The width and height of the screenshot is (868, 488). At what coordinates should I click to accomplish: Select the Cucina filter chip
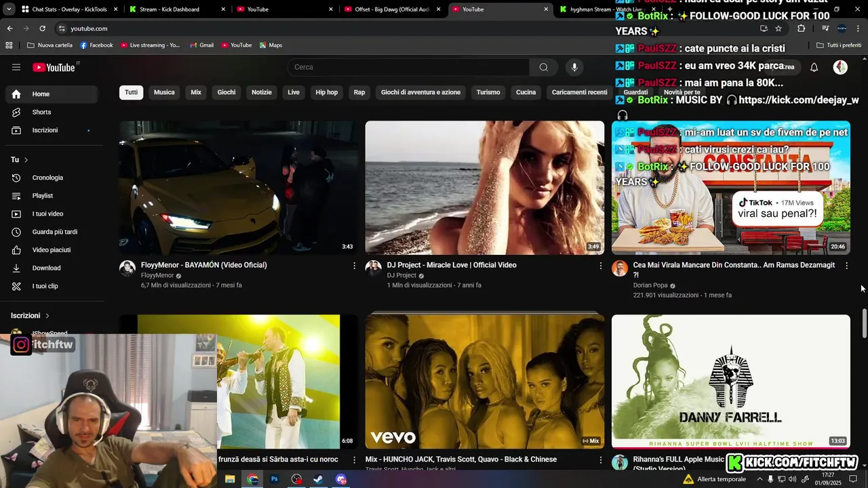coord(526,92)
